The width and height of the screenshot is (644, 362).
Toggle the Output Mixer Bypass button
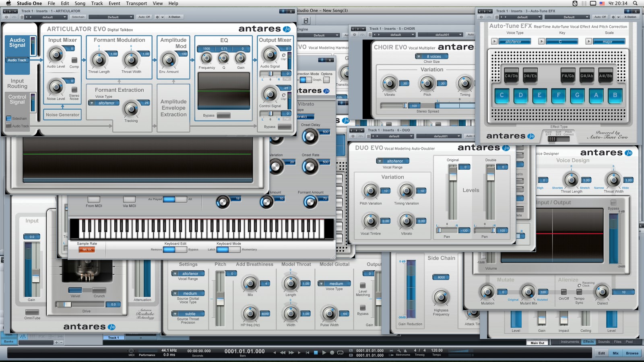284,127
